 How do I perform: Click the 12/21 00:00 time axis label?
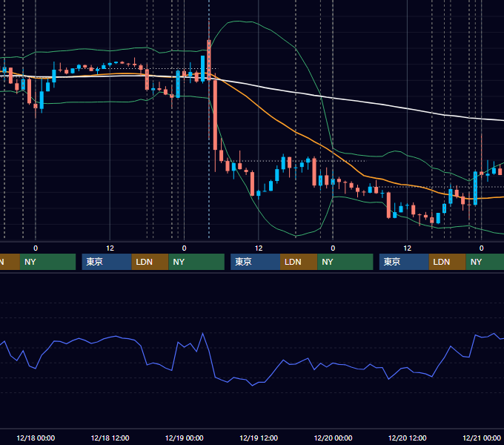click(482, 438)
